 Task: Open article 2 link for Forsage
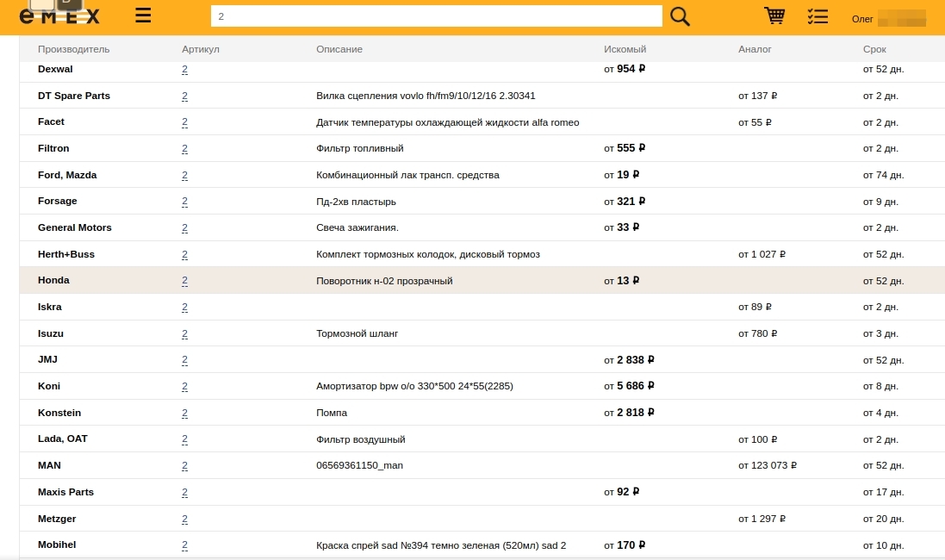(x=184, y=202)
